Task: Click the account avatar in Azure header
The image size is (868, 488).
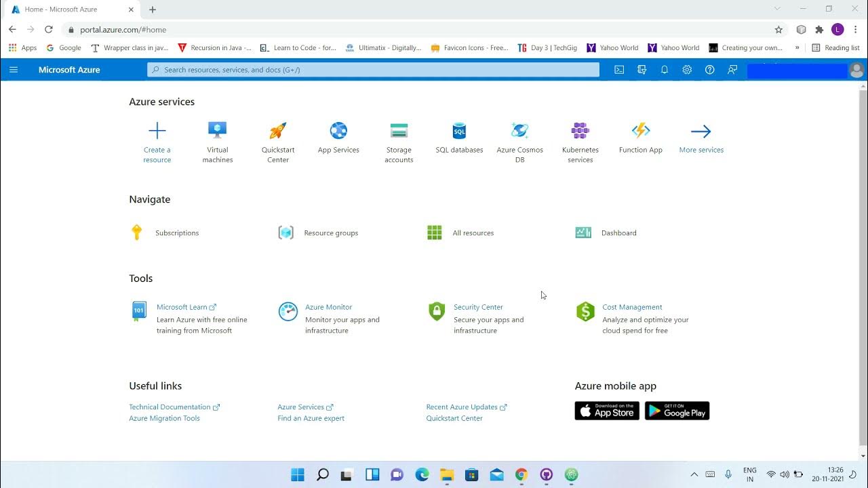Action: click(x=856, y=70)
